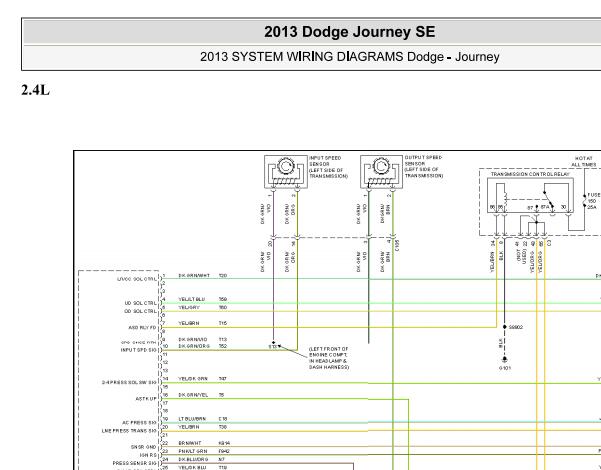Image resolution: width=601 pixels, height=470 pixels.
Task: Click the "INPUT SPEED SENSOR" label
Action: coord(325,161)
